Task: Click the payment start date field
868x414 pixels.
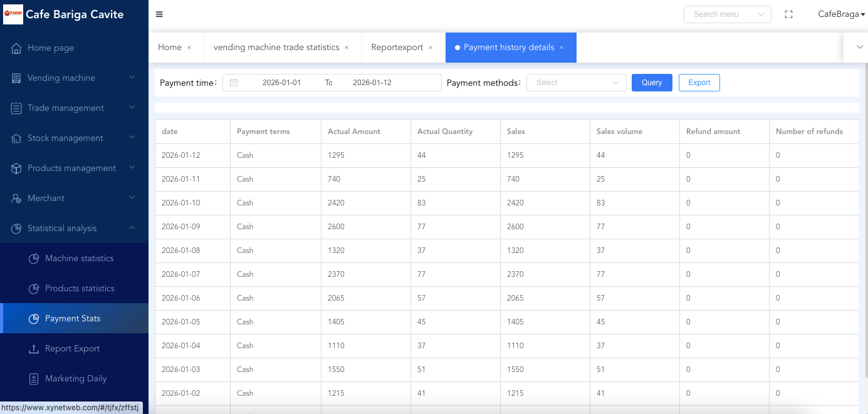Action: coord(281,83)
